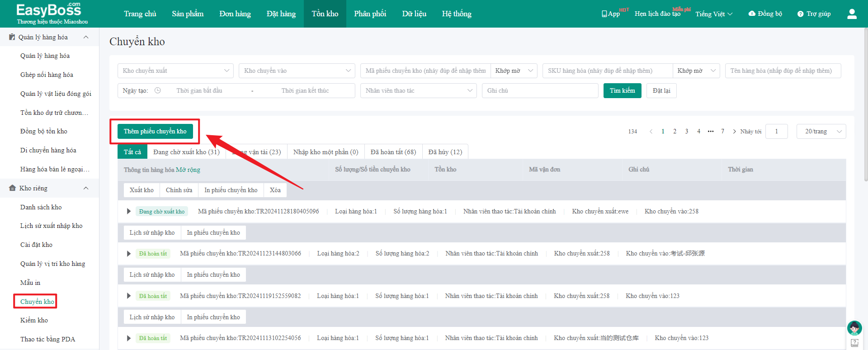Go to the next page arrow

[x=734, y=132]
